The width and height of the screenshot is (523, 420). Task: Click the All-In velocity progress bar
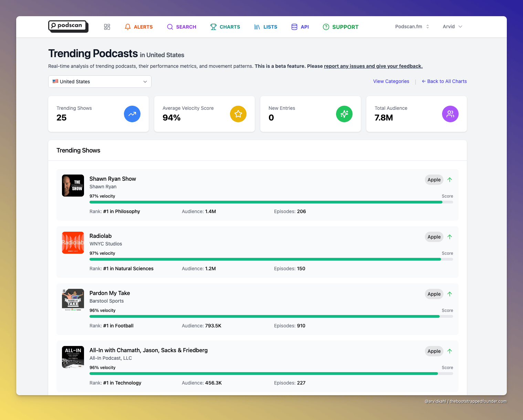[x=271, y=374]
